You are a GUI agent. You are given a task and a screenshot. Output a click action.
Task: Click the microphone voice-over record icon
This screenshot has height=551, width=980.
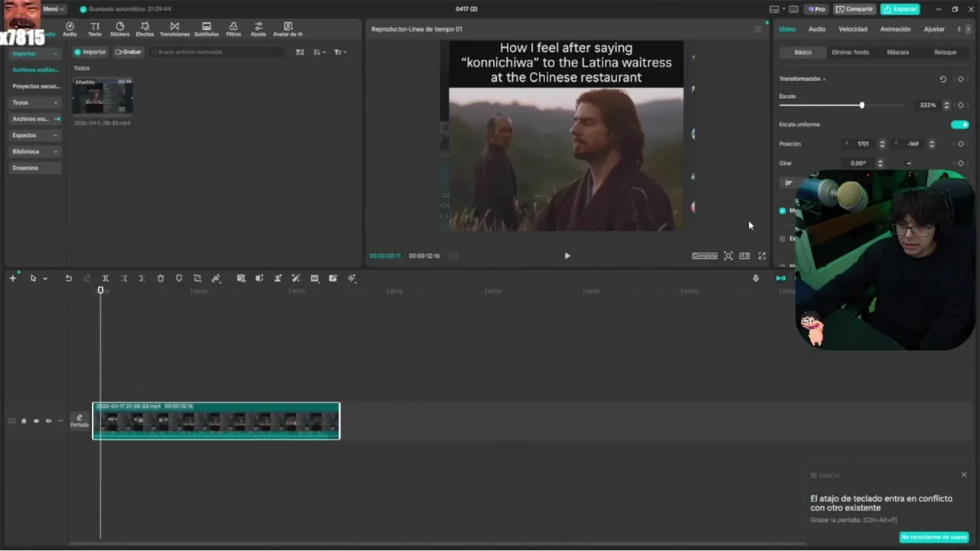pos(756,279)
